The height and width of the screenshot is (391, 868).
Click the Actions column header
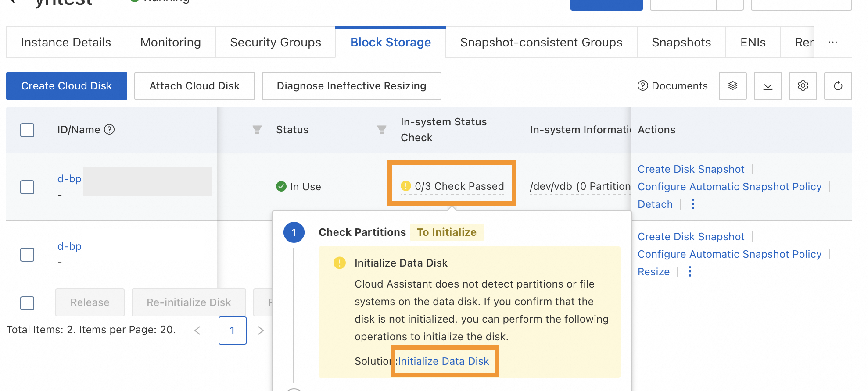656,130
